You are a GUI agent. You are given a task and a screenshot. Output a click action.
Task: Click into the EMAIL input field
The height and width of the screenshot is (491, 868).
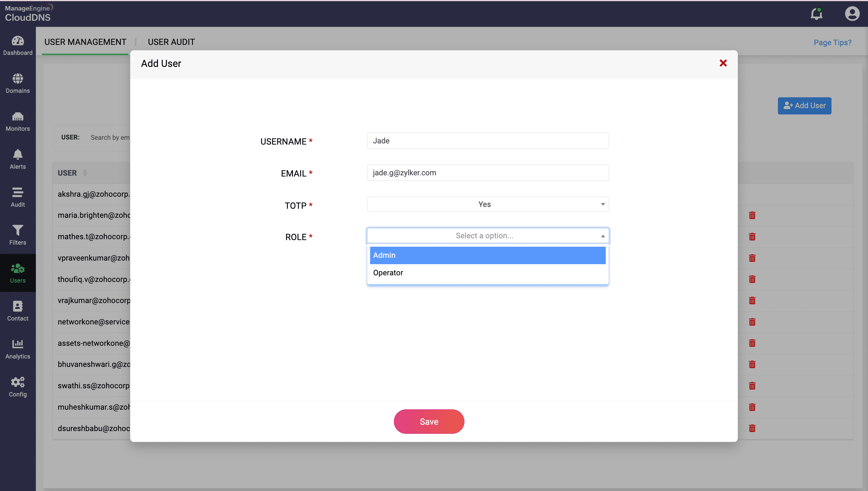pos(487,173)
